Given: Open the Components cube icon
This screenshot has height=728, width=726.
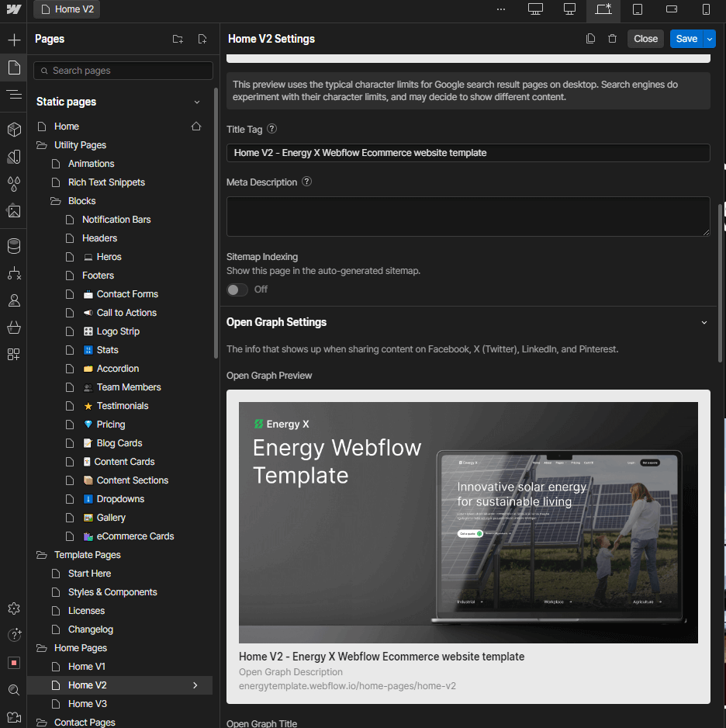Looking at the screenshot, I should 14,130.
